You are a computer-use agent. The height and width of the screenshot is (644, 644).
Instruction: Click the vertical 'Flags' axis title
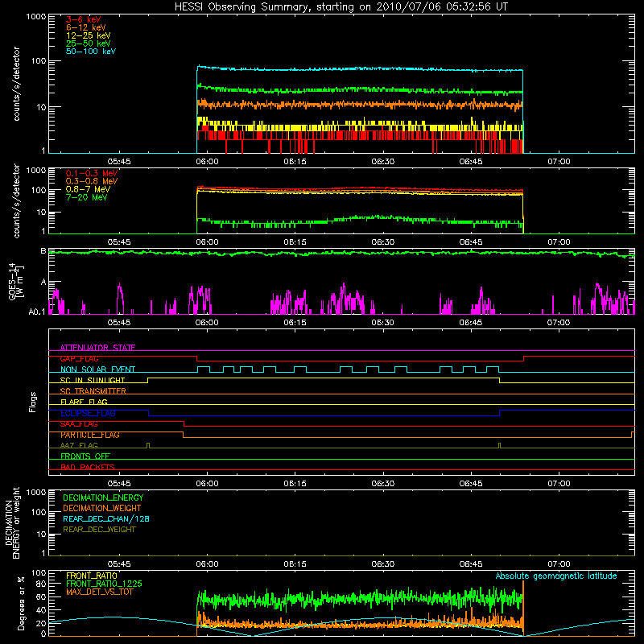point(33,402)
